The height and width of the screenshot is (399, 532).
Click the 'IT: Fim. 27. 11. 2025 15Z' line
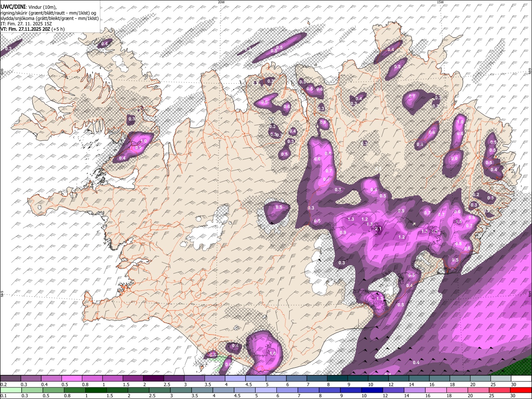[26, 24]
